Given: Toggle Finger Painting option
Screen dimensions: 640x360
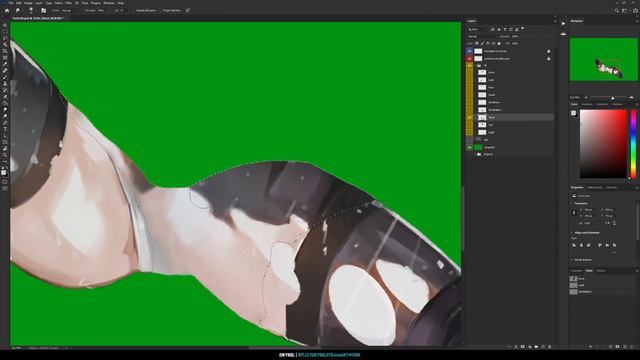Looking at the screenshot, I should (x=171, y=11).
